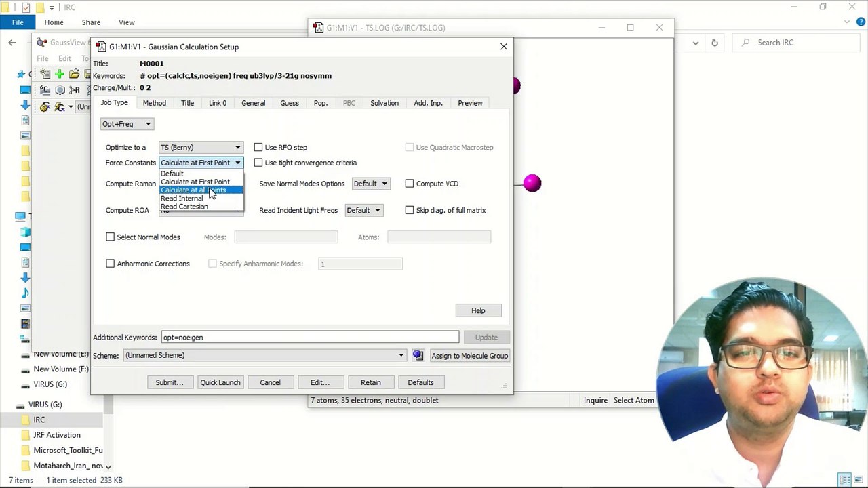The width and height of the screenshot is (868, 488).
Task: Click the new molecule icon in GaussView toolbar
Action: pyautogui.click(x=45, y=74)
